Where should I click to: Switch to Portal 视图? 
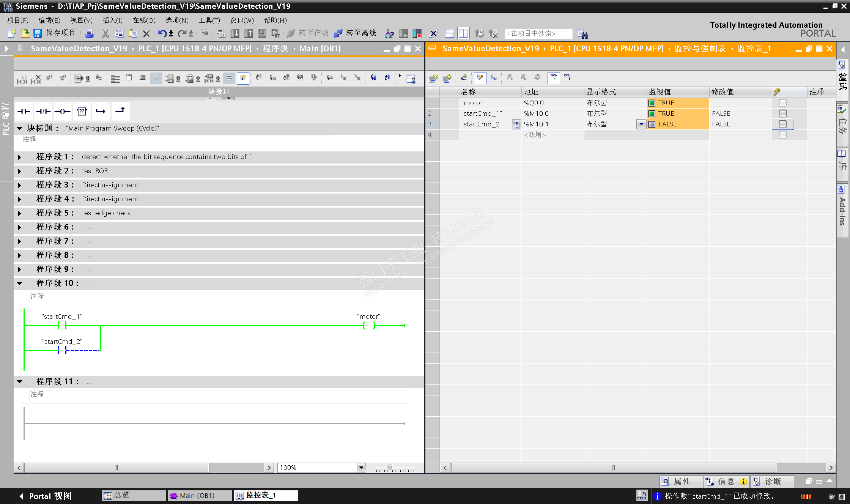[x=46, y=496]
